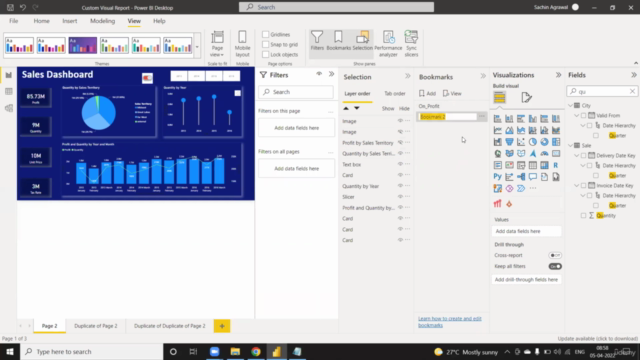
Task: Select Build visual fields icon
Action: pyautogui.click(x=500, y=98)
